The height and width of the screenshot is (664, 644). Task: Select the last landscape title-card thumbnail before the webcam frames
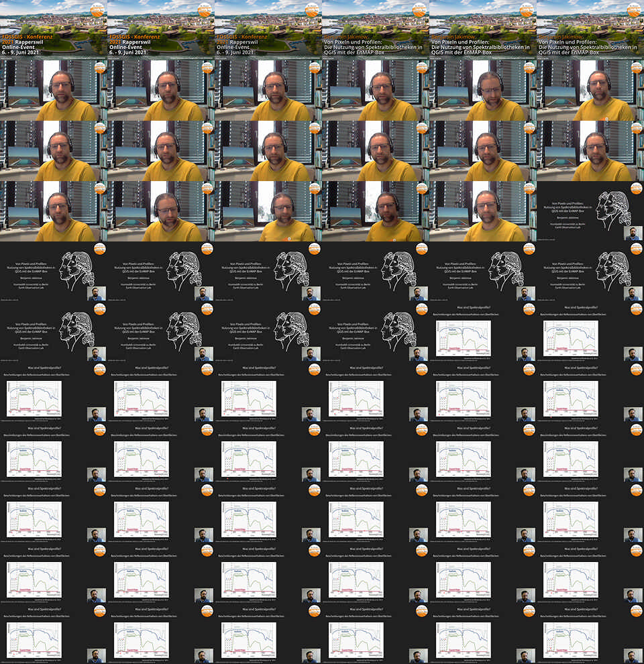pyautogui.click(x=590, y=30)
